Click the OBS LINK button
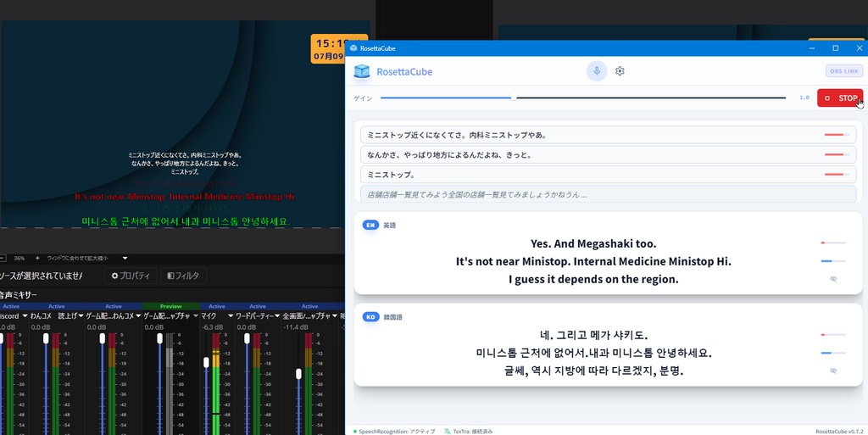 [x=844, y=71]
